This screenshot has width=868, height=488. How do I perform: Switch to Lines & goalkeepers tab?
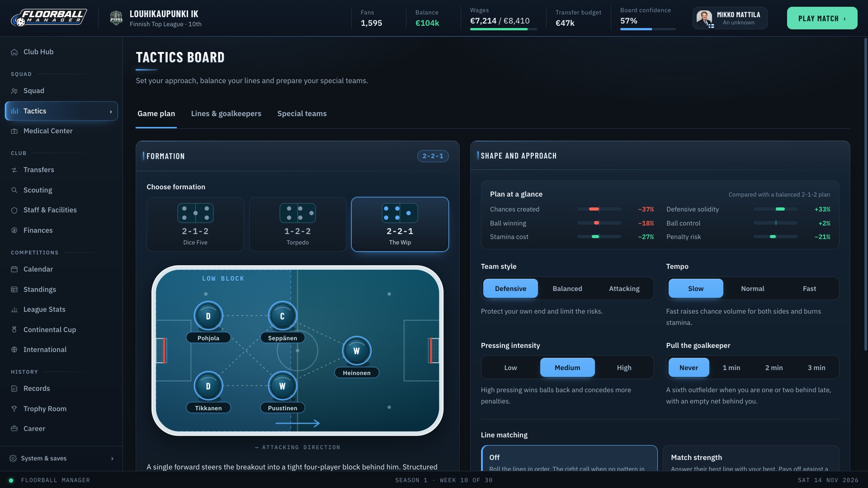[226, 113]
